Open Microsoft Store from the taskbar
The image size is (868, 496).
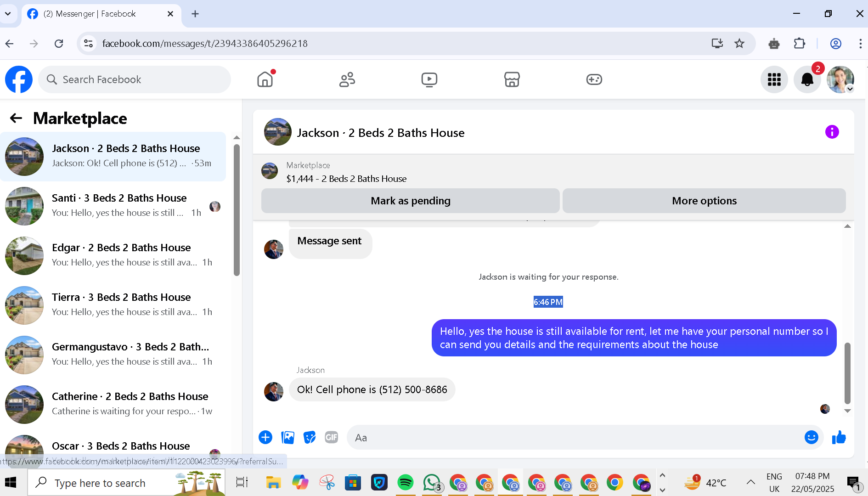(353, 483)
